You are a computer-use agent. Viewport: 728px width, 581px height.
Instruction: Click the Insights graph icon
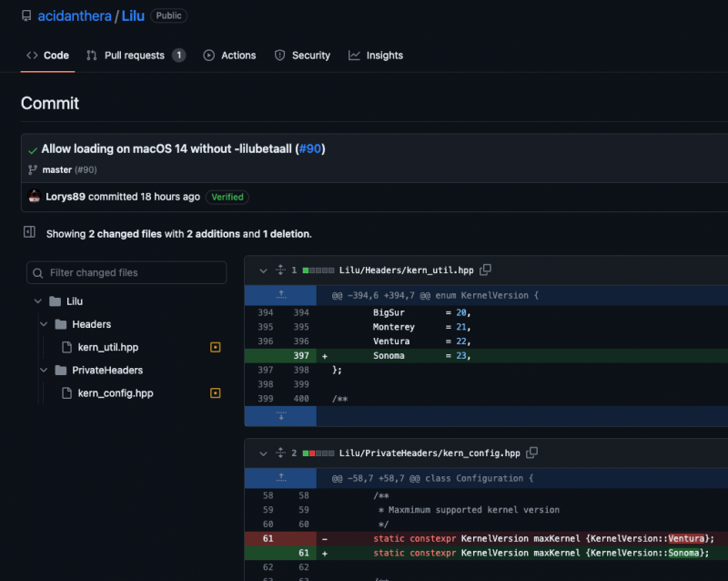click(354, 56)
